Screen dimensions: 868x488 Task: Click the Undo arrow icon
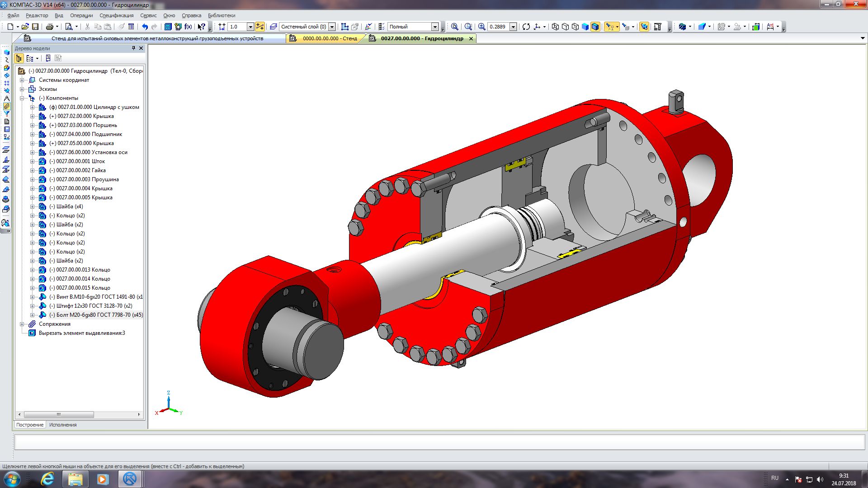pos(145,27)
